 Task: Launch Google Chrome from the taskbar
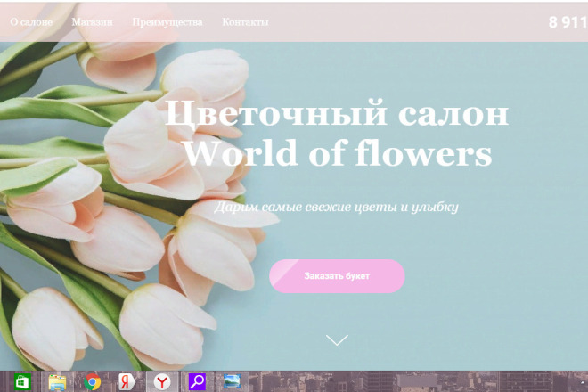click(x=93, y=382)
